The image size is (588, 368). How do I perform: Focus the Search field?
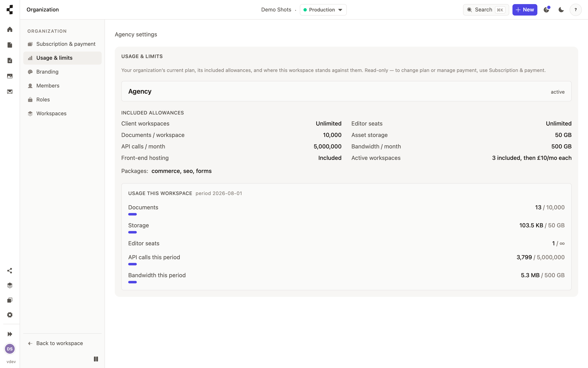point(486,10)
